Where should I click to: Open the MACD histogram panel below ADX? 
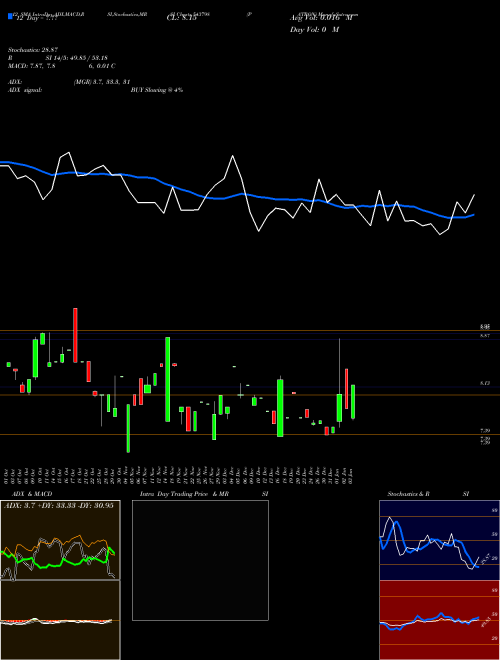point(60,620)
